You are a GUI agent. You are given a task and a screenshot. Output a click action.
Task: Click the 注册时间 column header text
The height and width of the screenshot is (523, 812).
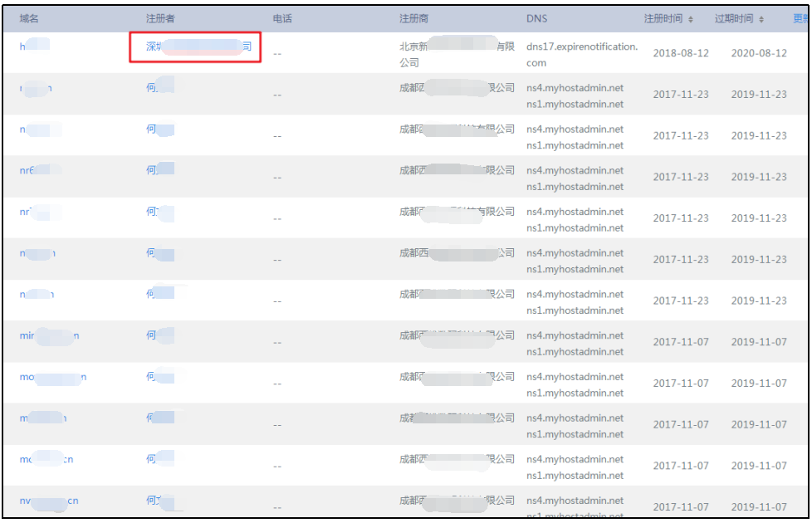click(x=663, y=18)
